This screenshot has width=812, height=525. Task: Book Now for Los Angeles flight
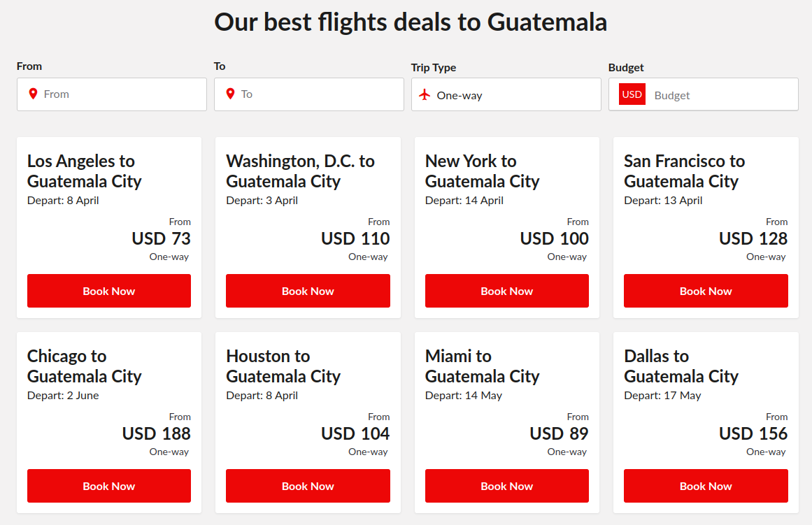tap(108, 291)
